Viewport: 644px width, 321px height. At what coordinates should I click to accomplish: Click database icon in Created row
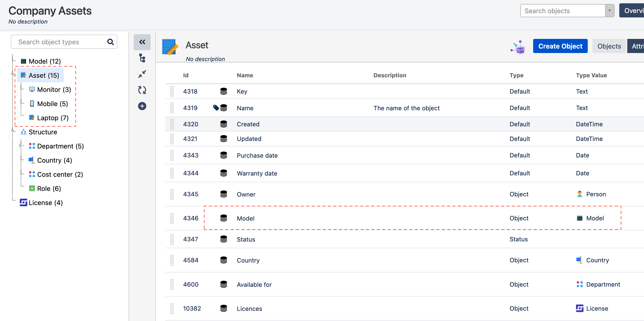point(224,124)
